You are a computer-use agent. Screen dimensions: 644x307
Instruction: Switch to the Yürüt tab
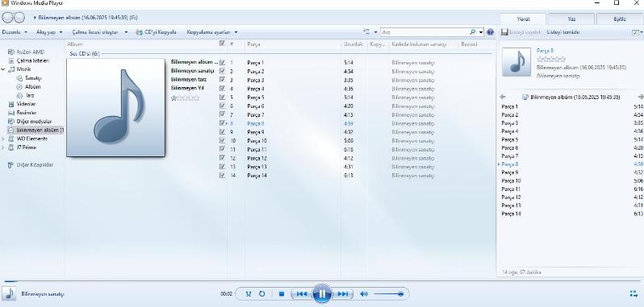point(523,19)
